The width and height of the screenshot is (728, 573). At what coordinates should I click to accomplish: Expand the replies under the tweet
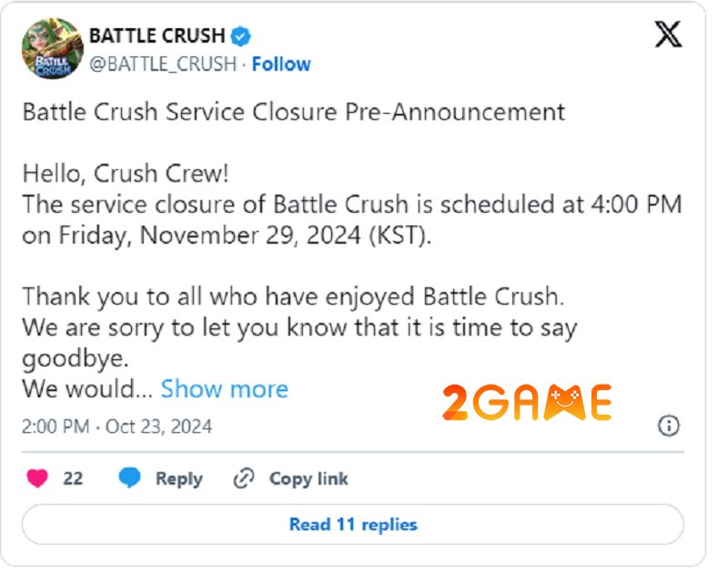click(x=353, y=525)
